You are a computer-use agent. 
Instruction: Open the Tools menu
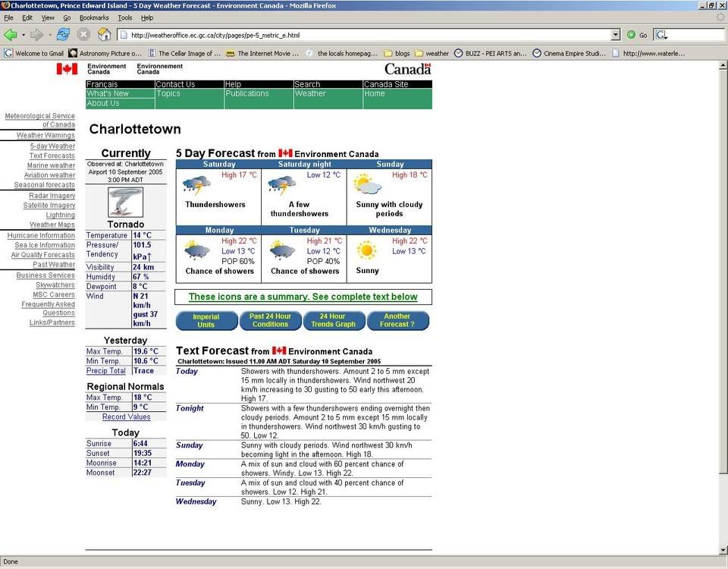pyautogui.click(x=125, y=17)
